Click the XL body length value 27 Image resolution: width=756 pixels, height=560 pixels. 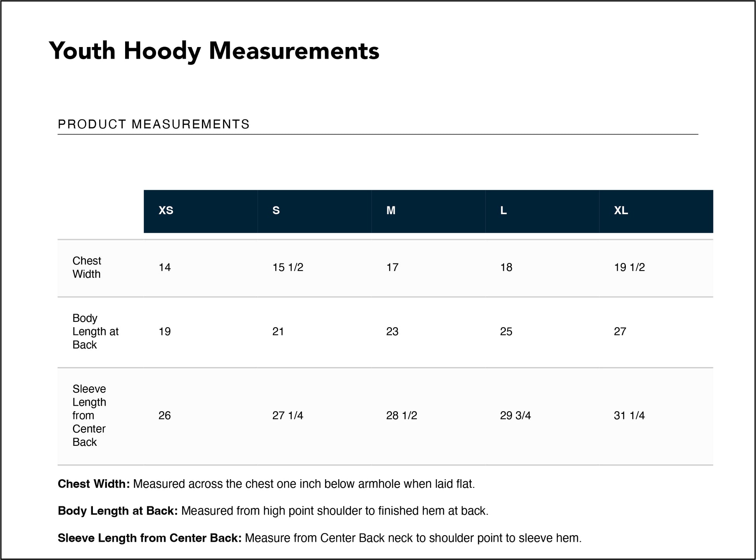tap(620, 331)
